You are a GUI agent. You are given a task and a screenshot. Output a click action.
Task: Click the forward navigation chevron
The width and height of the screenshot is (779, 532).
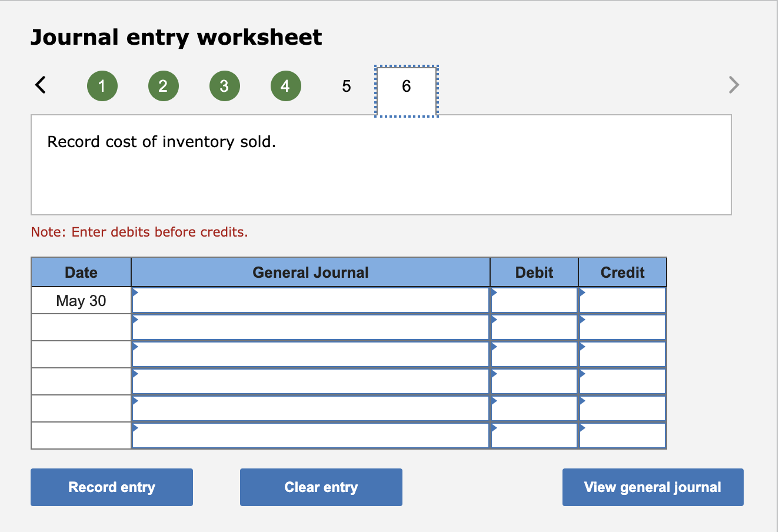click(x=733, y=85)
